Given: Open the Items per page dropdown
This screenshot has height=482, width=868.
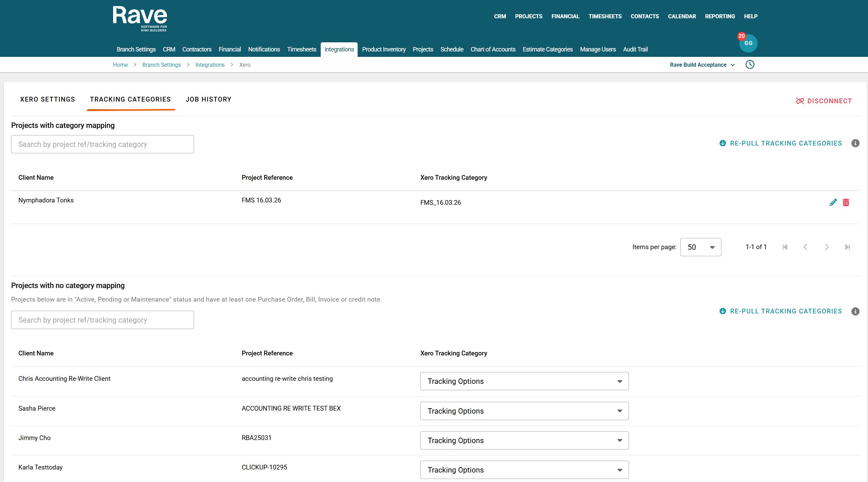Looking at the screenshot, I should pyautogui.click(x=700, y=247).
